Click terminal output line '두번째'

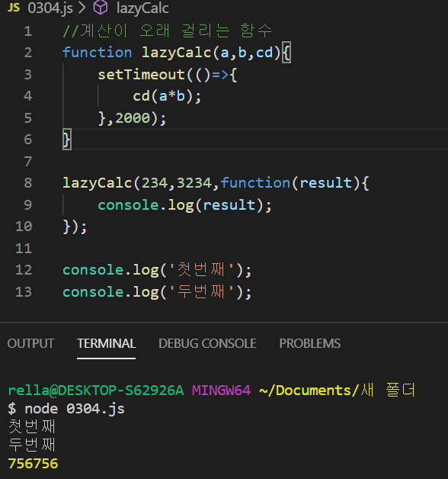tap(32, 445)
